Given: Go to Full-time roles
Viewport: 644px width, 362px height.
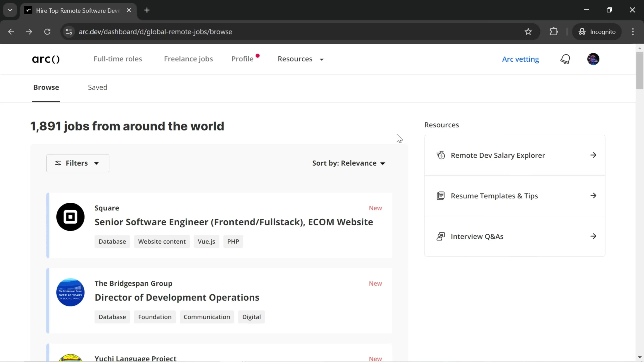Looking at the screenshot, I should click(x=118, y=59).
